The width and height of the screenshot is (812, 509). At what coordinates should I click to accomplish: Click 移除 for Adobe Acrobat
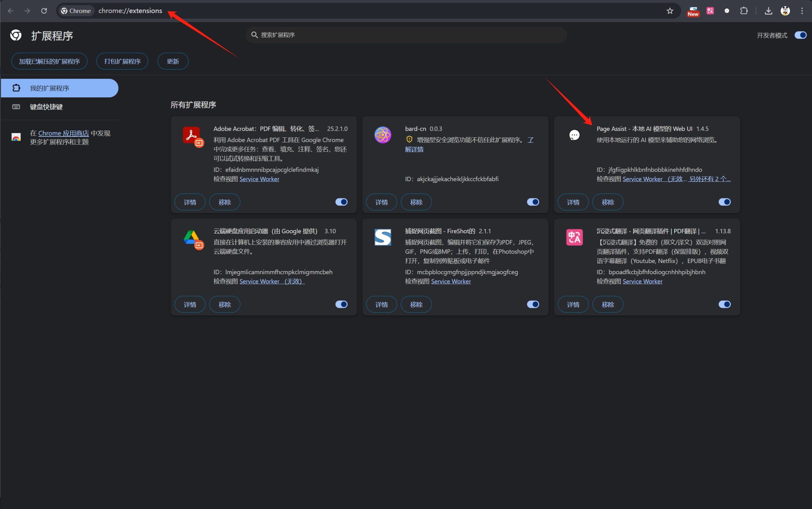(225, 202)
